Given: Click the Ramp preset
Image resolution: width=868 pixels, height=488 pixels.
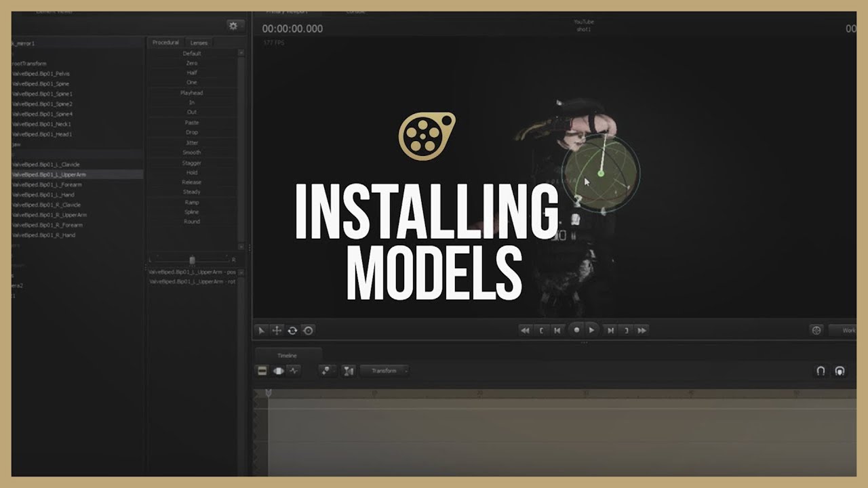Looking at the screenshot, I should (192, 202).
